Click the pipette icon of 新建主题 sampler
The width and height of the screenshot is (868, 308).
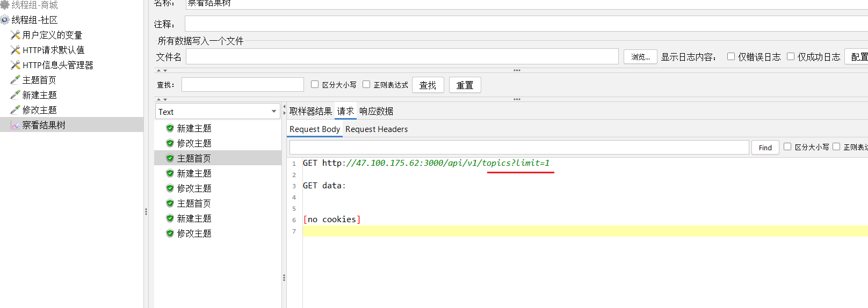pos(16,95)
